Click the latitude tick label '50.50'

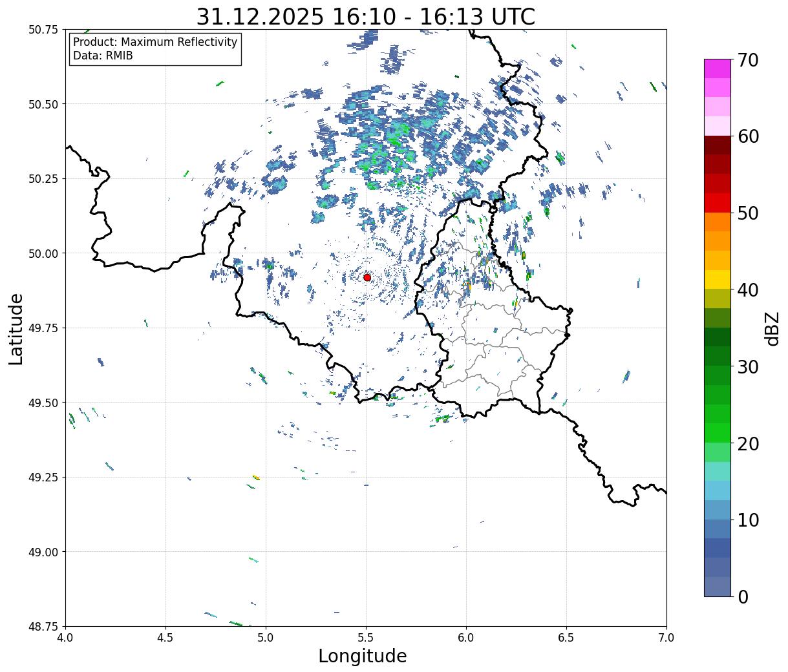coord(43,104)
